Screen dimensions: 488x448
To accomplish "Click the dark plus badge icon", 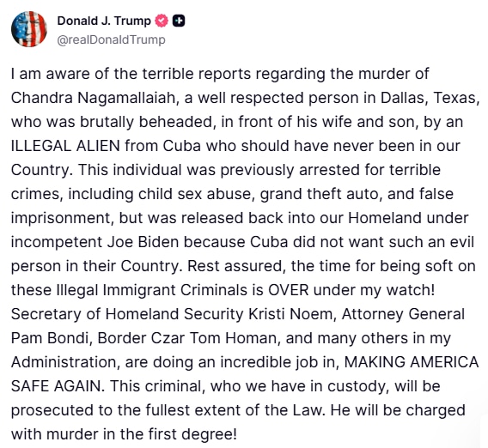I will coord(179,21).
